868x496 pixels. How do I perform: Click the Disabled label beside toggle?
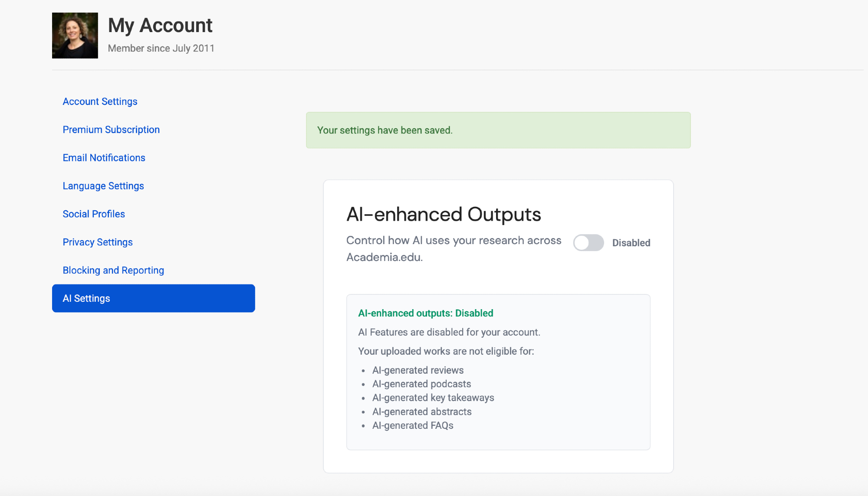click(x=631, y=243)
